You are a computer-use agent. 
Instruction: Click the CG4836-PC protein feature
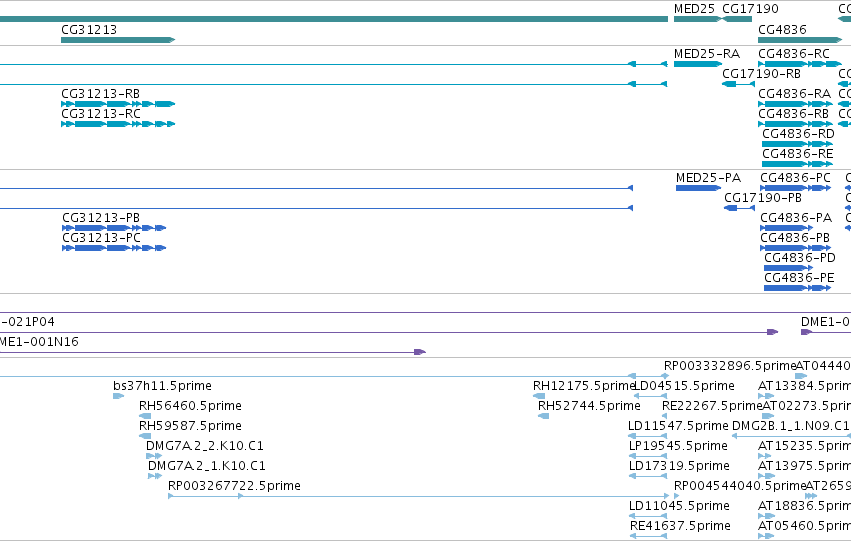tap(796, 188)
